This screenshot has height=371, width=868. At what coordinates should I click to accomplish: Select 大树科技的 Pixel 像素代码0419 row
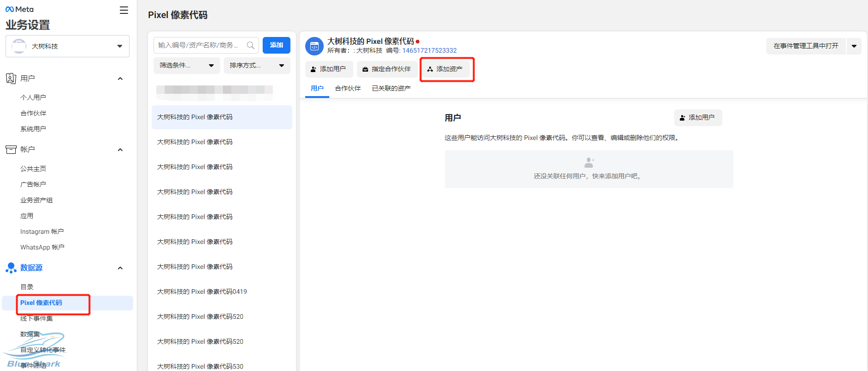coord(222,292)
